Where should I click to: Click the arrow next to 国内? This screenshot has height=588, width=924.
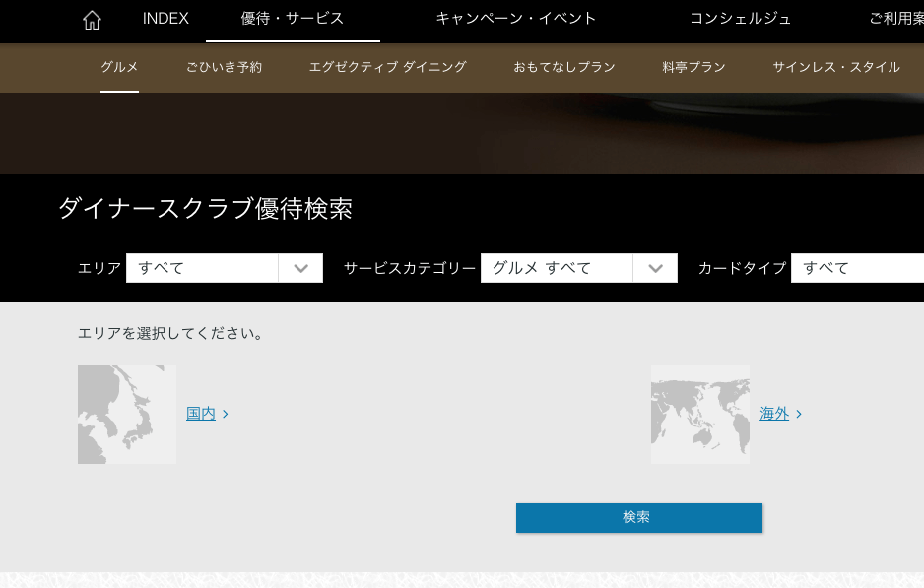[x=226, y=415]
